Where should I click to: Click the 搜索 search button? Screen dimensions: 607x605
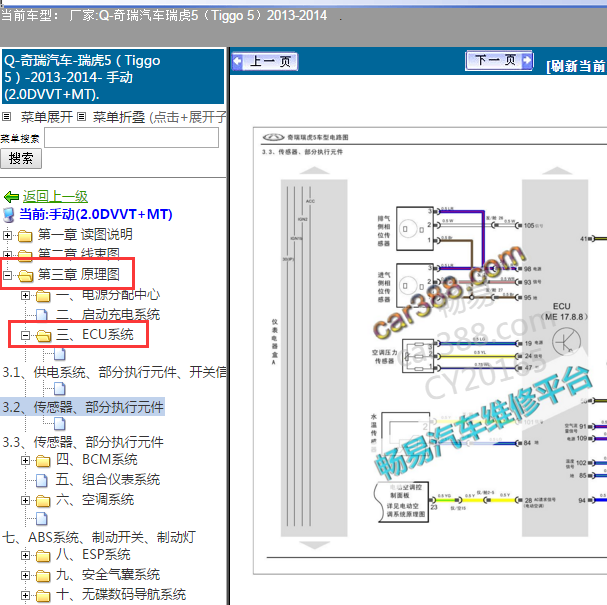pos(21,158)
